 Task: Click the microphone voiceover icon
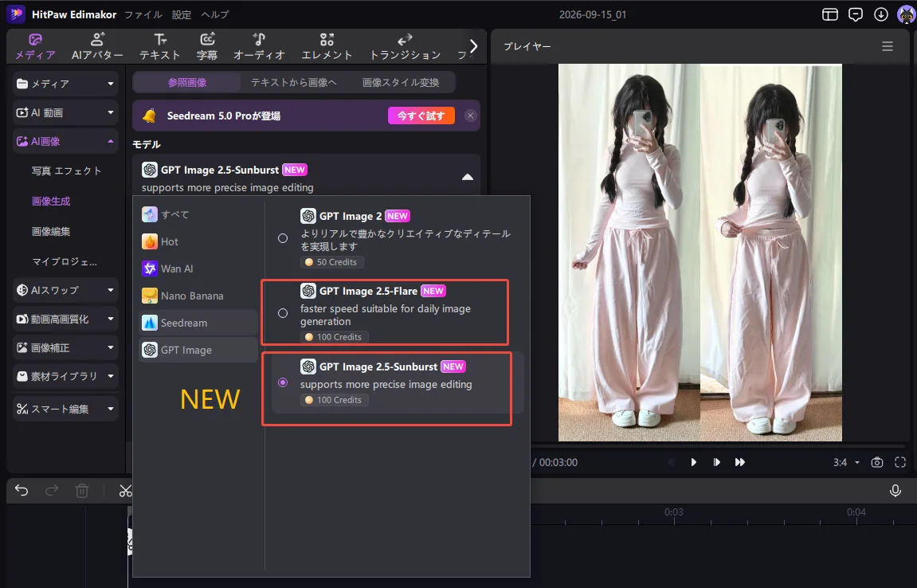[x=895, y=490]
